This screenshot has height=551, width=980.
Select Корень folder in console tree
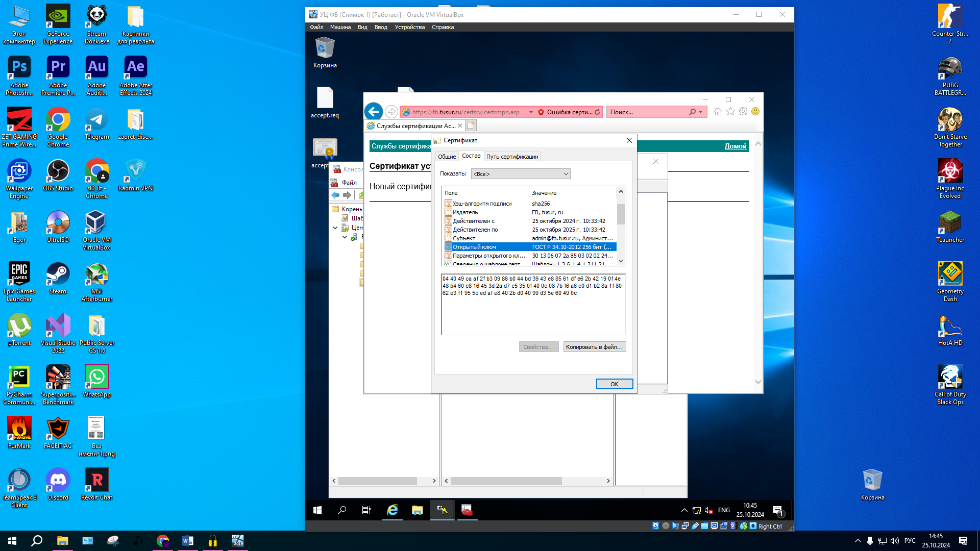347,209
